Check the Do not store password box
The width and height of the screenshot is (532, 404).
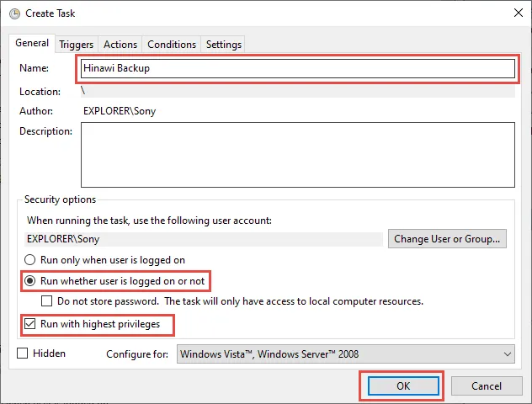tap(48, 300)
